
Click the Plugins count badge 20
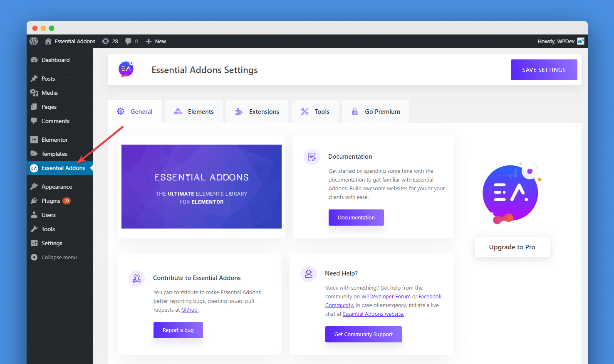point(67,201)
